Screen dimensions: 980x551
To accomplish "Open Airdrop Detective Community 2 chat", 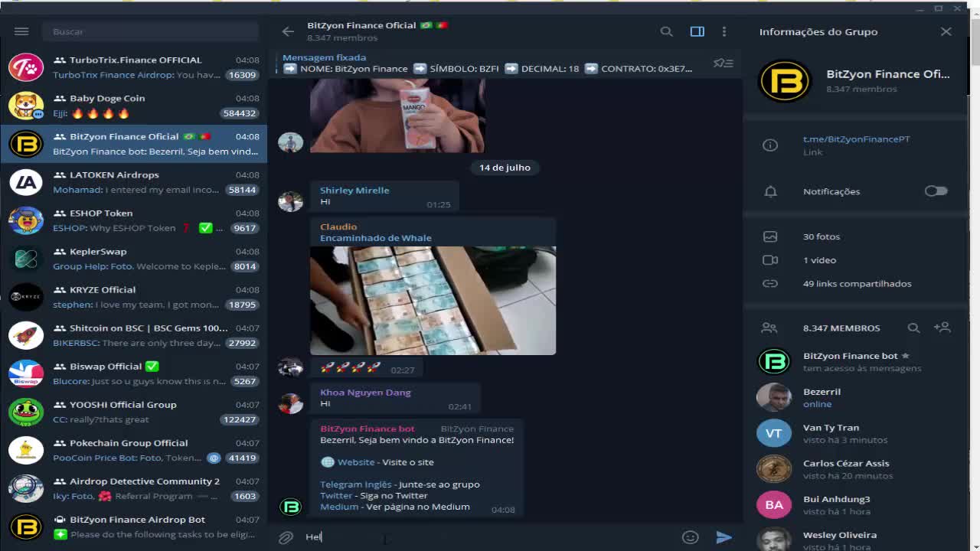I will pos(134,488).
